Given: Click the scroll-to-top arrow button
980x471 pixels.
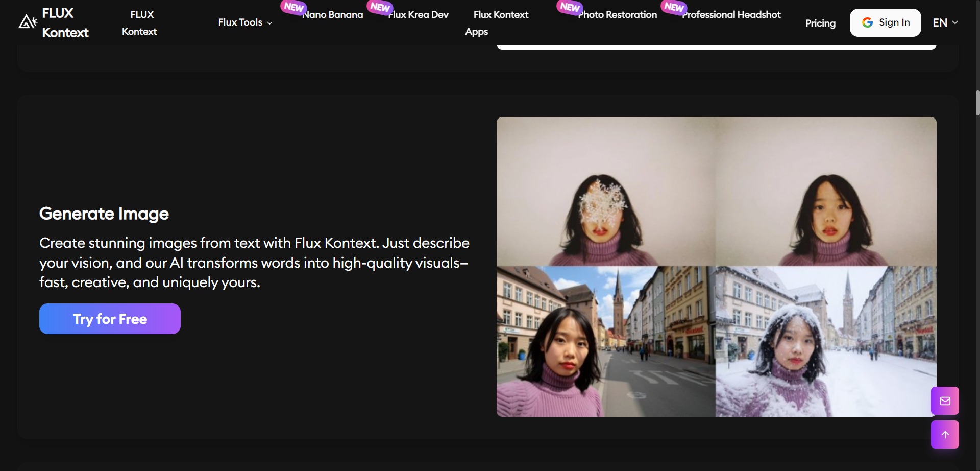Looking at the screenshot, I should pos(945,435).
